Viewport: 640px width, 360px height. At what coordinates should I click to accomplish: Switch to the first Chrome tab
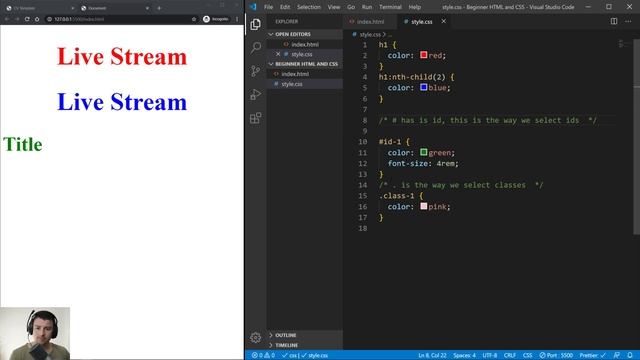pos(39,8)
